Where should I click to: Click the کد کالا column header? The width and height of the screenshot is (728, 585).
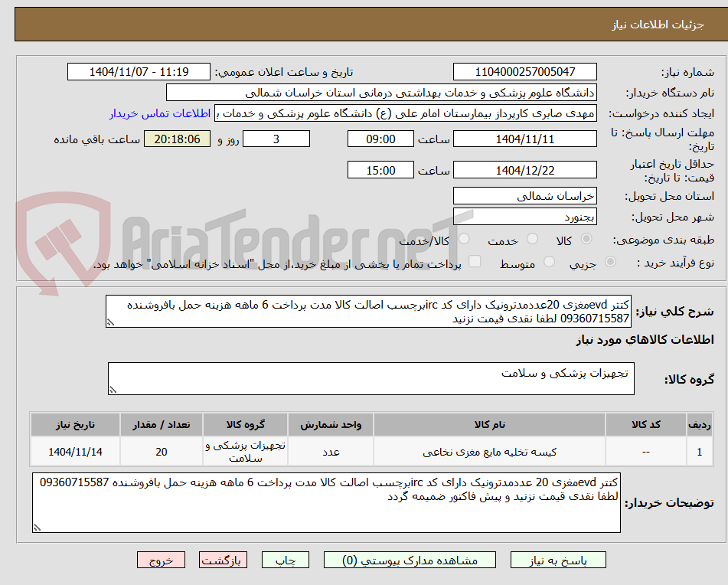(x=646, y=424)
